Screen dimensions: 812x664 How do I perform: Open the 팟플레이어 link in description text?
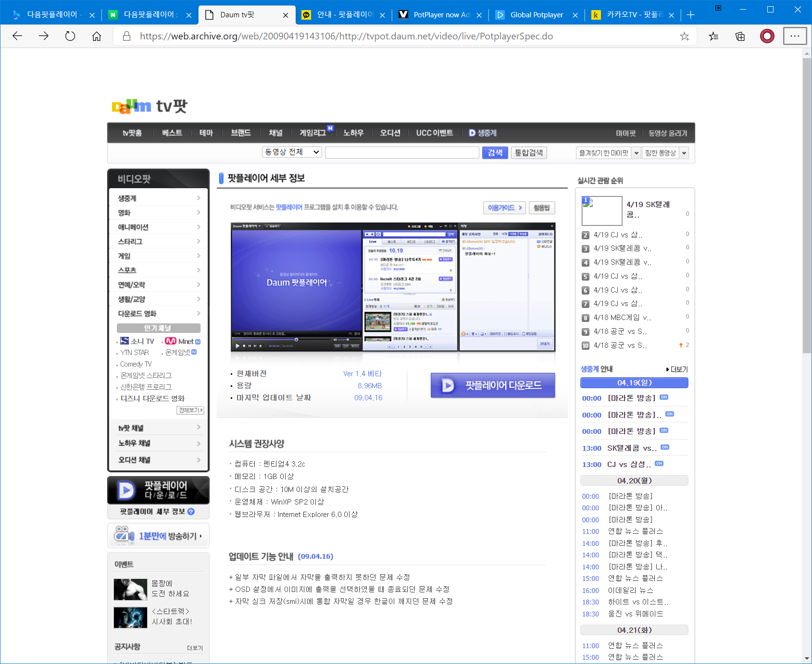click(289, 207)
